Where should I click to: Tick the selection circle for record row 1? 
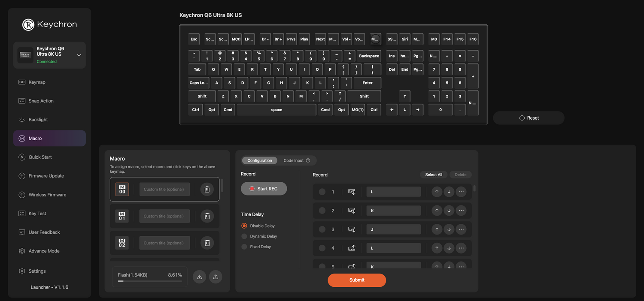[x=322, y=192]
